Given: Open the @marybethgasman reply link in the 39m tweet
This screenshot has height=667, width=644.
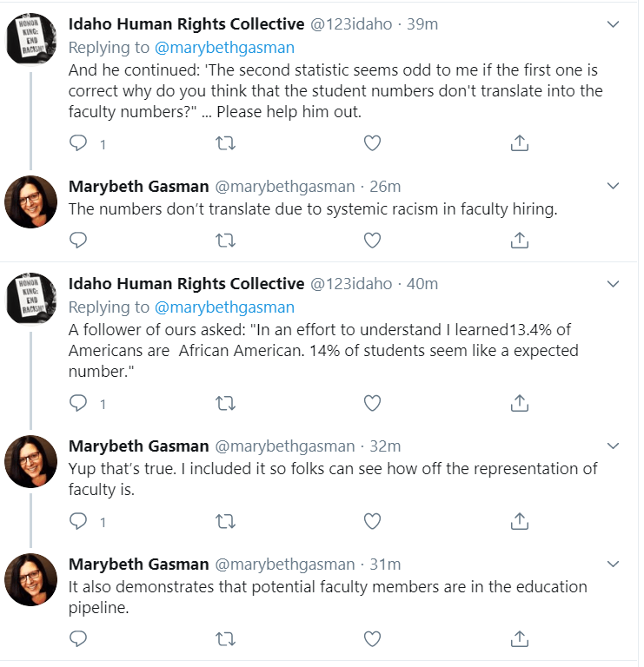Looking at the screenshot, I should [224, 47].
